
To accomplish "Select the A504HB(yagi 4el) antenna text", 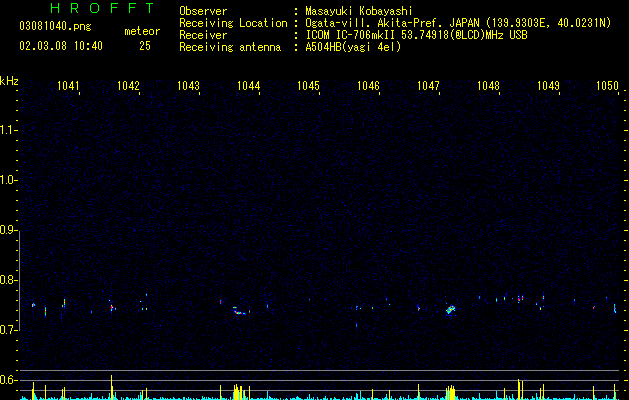I will pos(353,47).
